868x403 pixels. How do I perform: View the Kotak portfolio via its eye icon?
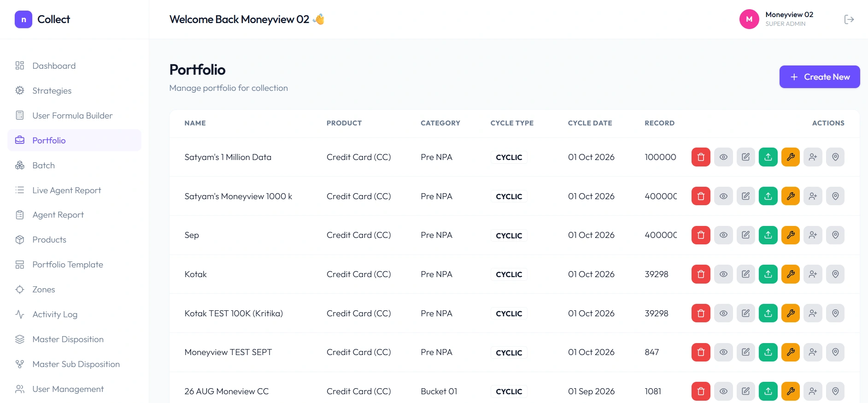[x=723, y=274]
